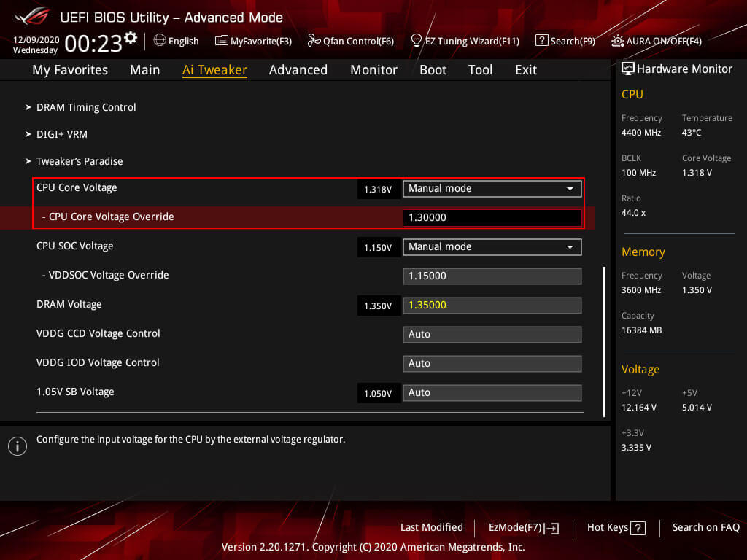Image resolution: width=747 pixels, height=560 pixels.
Task: Click the EzMode exit arrow icon
Action: tap(551, 528)
